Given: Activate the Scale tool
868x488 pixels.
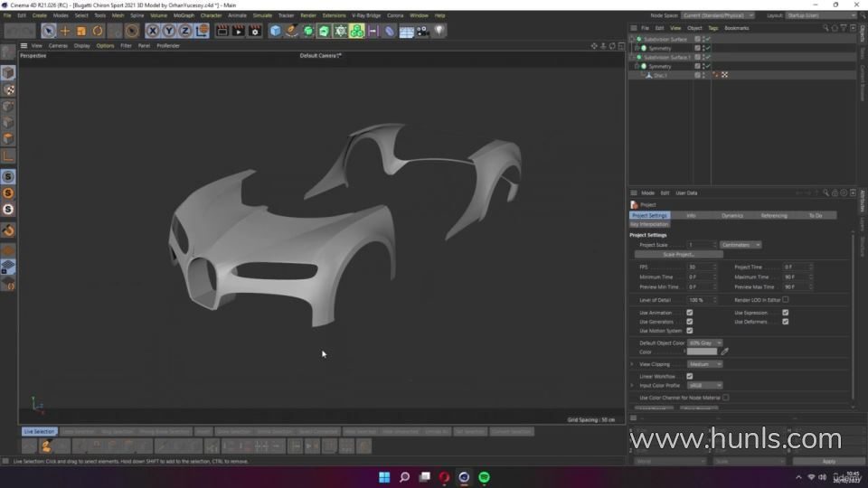Looking at the screenshot, I should 81,31.
